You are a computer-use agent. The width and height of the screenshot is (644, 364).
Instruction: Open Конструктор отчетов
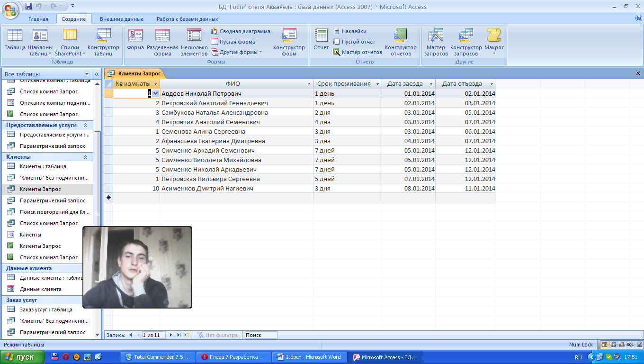click(x=401, y=42)
